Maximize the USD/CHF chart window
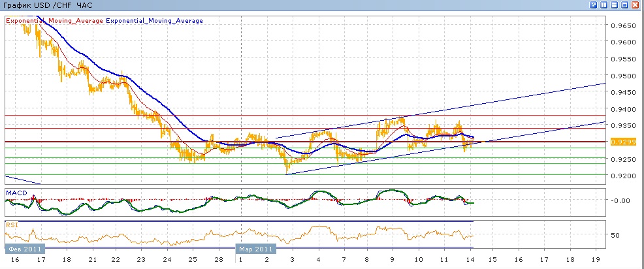Screen dimensions: 644x269 click(x=625, y=5)
